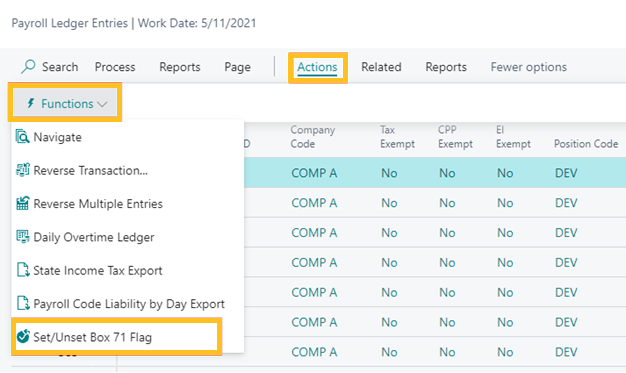Click the Set/Unset Box 71 Flag icon
The width and height of the screenshot is (626, 373).
[23, 336]
